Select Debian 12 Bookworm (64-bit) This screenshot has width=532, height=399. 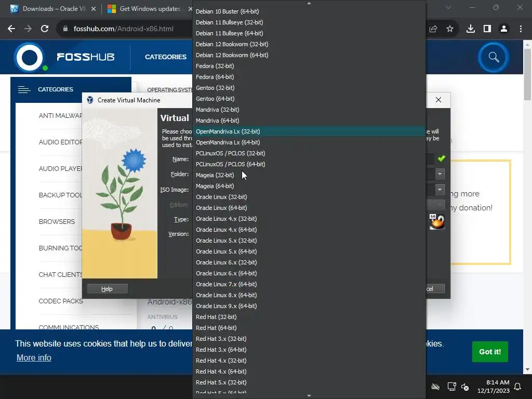tap(309, 55)
